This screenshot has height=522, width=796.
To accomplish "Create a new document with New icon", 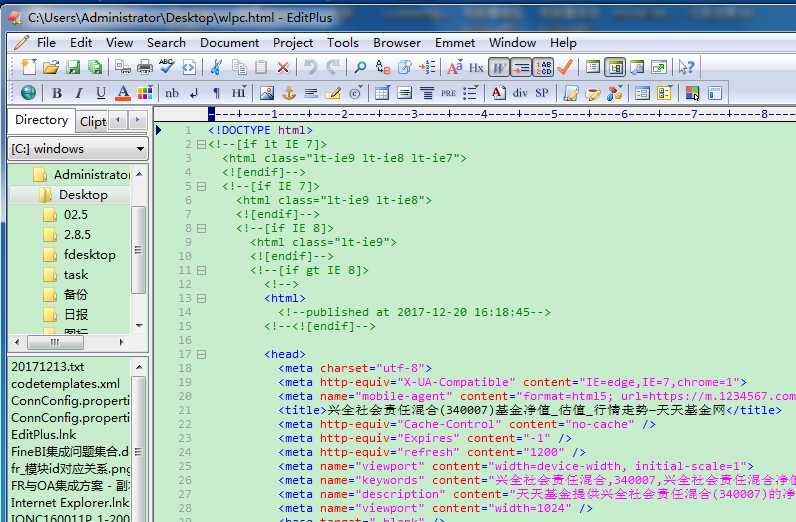I will pyautogui.click(x=28, y=67).
